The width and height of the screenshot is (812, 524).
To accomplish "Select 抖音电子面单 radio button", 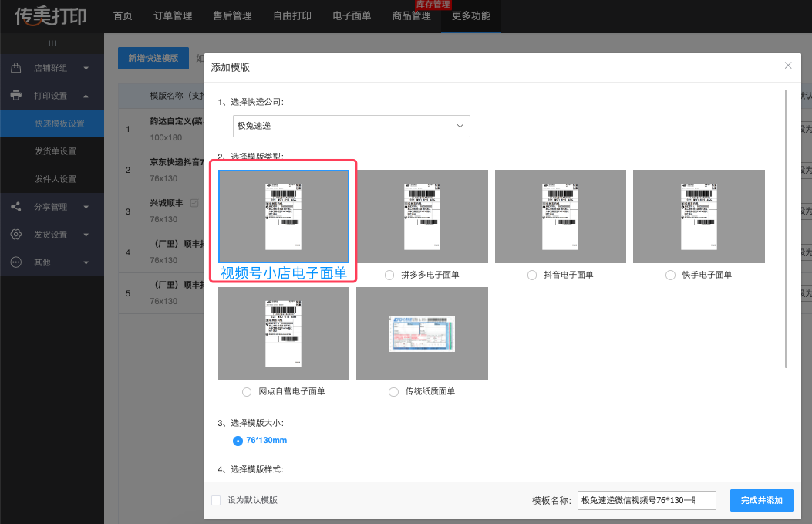I will (532, 276).
